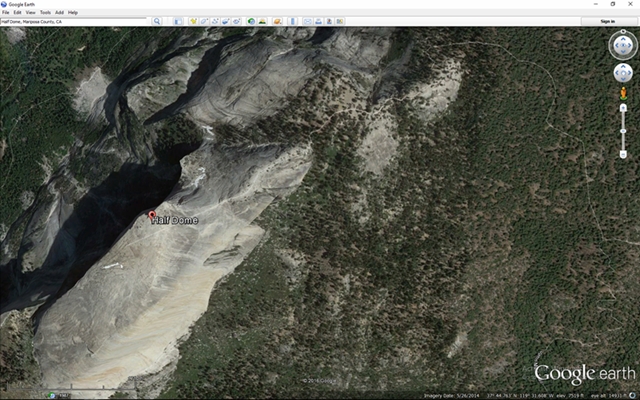Screen dimensions: 640x400
Task: Show historical imagery with the clock icon
Action: click(250, 21)
